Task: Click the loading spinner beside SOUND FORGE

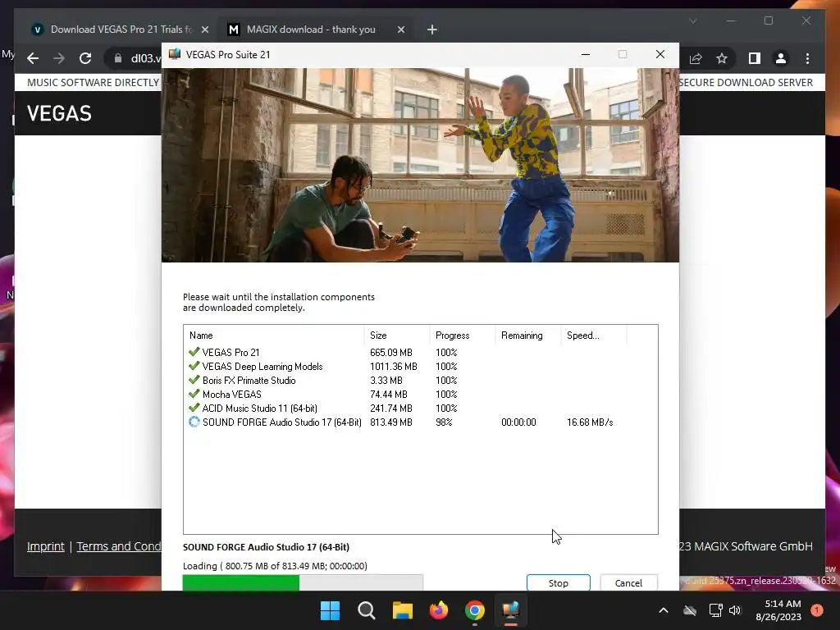Action: coord(194,422)
